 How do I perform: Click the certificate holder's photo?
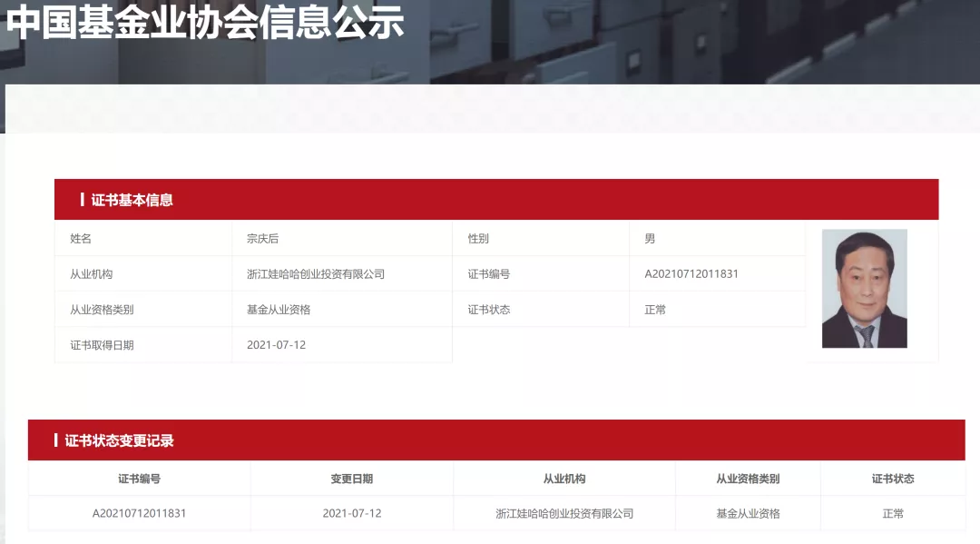[865, 288]
